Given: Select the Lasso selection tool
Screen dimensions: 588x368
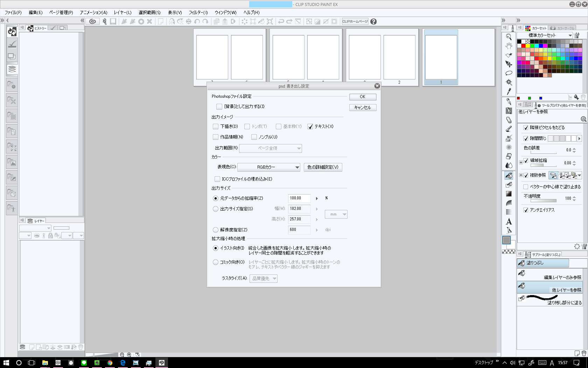Looking at the screenshot, I should pos(509,73).
